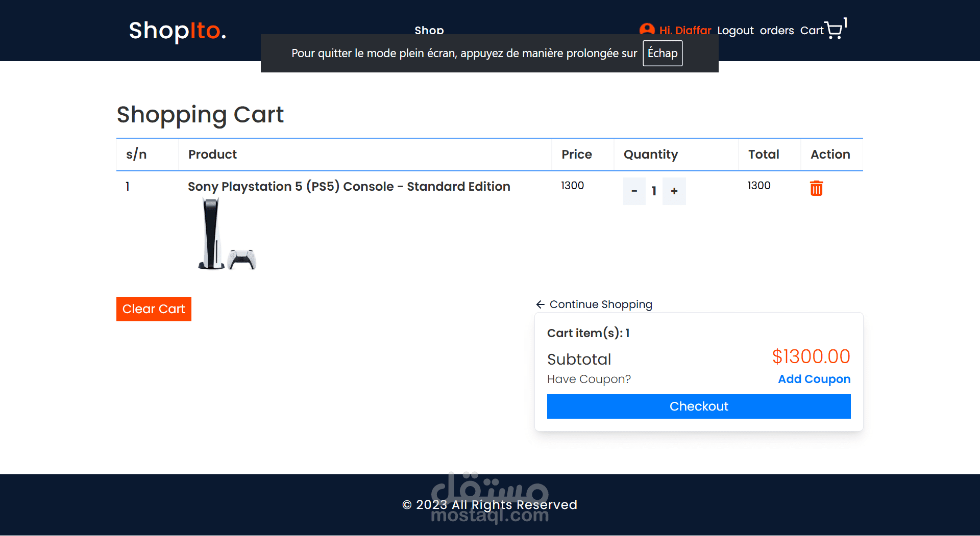The image size is (980, 536).
Task: Open the orders page link
Action: (777, 31)
